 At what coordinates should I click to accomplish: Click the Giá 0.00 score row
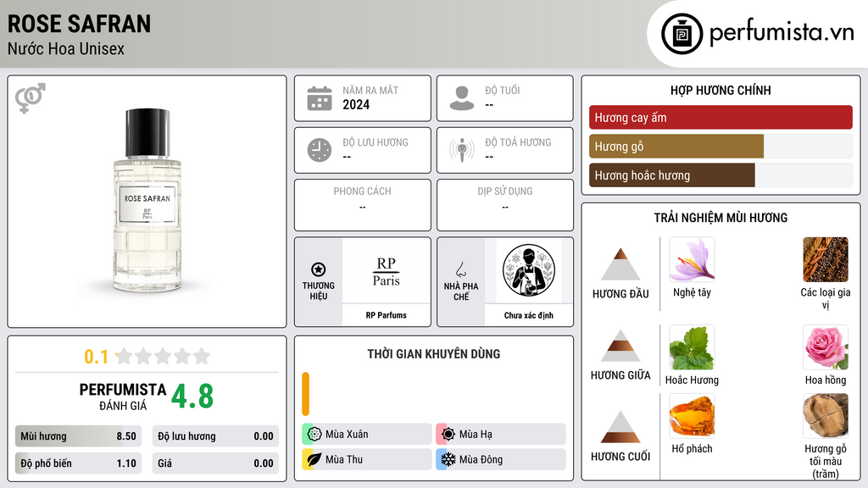[x=215, y=463]
